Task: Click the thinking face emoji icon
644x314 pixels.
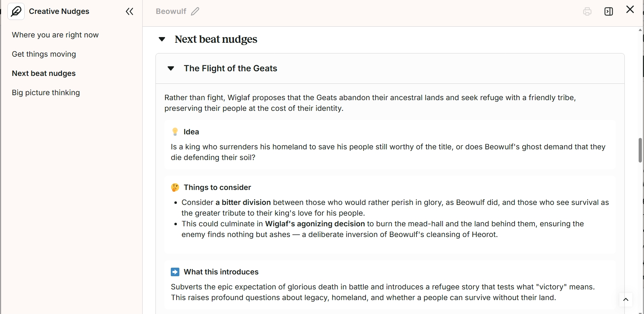Action: point(175,187)
